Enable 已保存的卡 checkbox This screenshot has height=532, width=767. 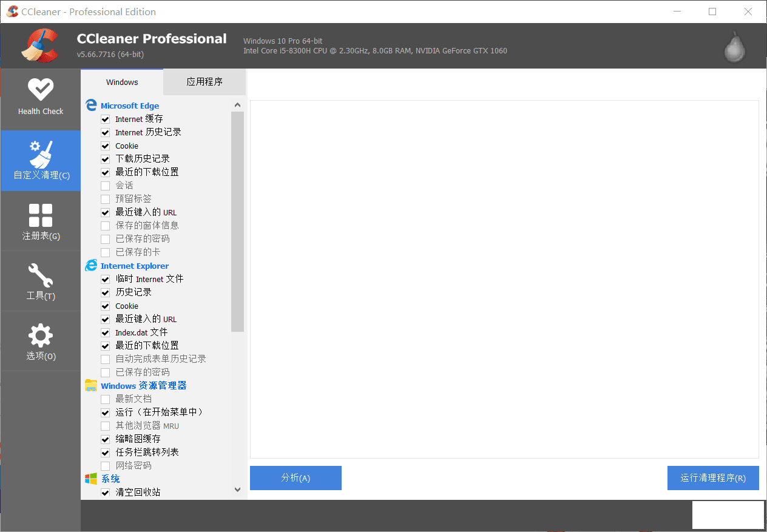coord(106,252)
